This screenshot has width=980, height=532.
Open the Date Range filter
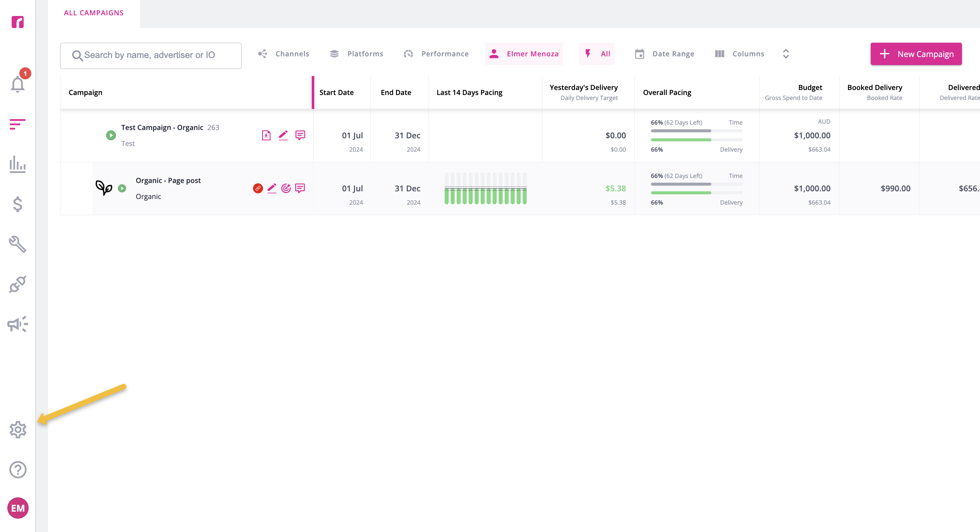click(664, 54)
